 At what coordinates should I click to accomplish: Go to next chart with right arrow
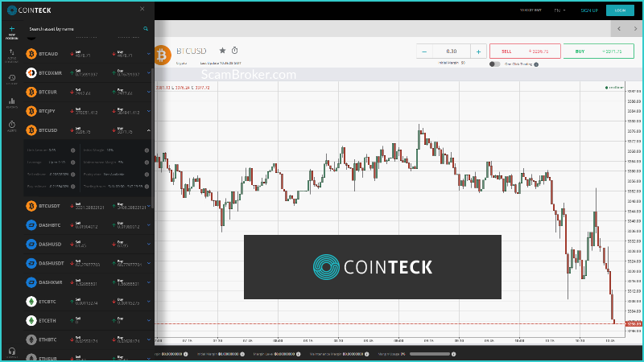635,29
